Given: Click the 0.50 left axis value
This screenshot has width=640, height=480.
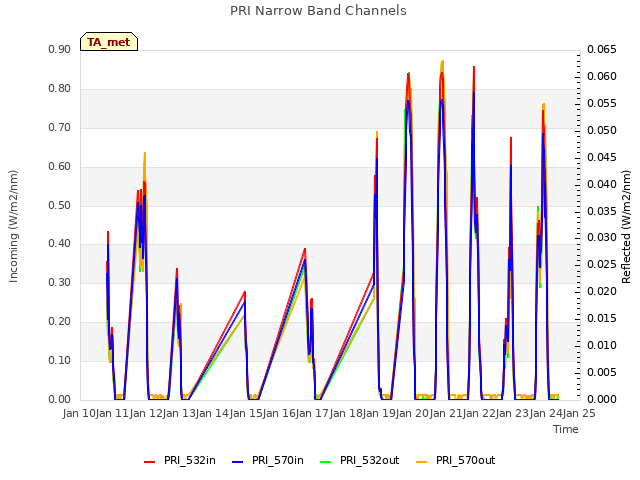Looking at the screenshot, I should [x=60, y=205].
